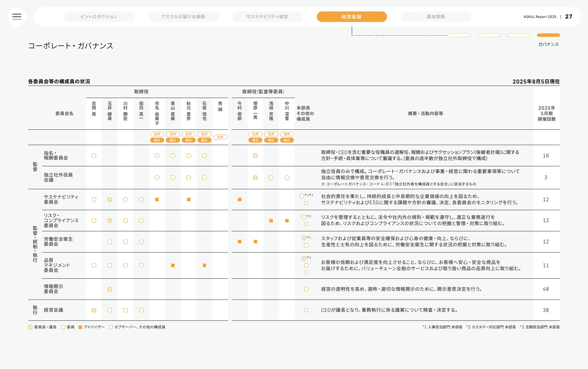Click the meeting count 48
This screenshot has height=369, width=588.
coord(546,289)
